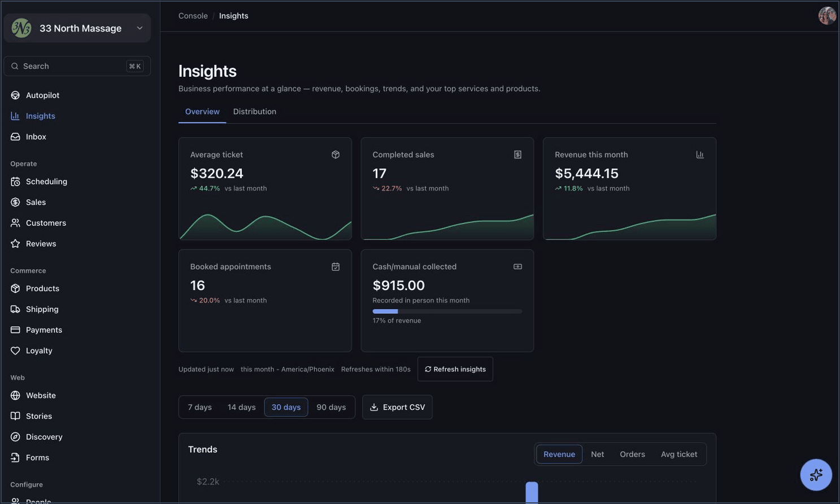Expand the 33 North Massage workspace chevron

[x=140, y=28]
